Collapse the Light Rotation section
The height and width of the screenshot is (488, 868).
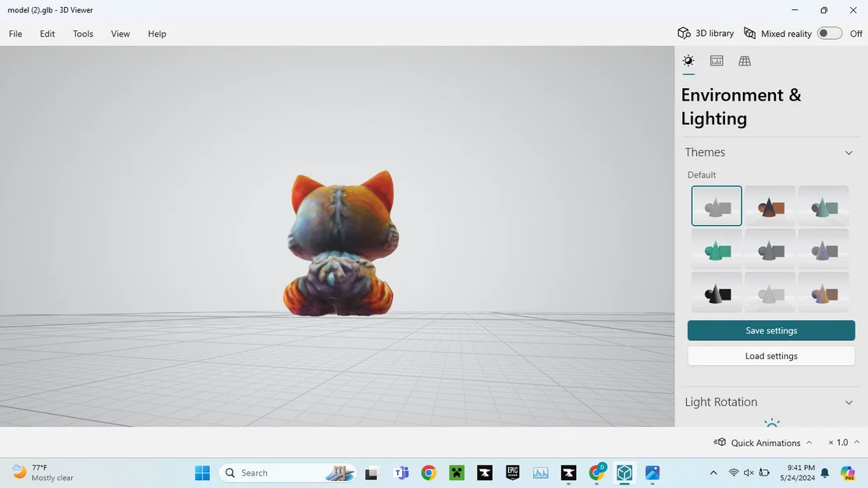(848, 402)
